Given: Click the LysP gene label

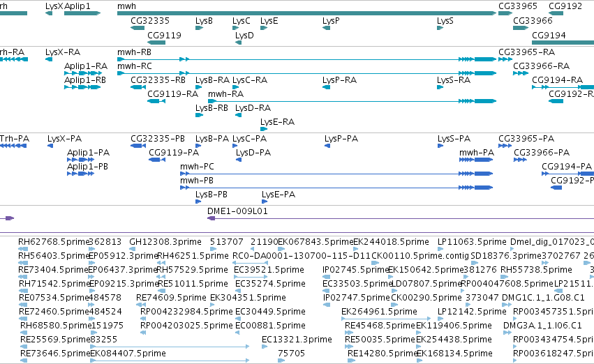Looking at the screenshot, I should (331, 21).
